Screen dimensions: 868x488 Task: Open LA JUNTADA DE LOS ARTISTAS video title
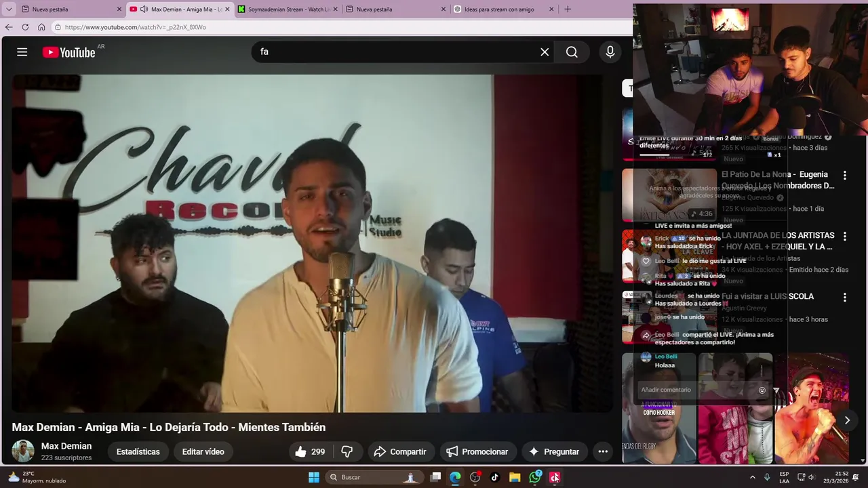(x=777, y=241)
